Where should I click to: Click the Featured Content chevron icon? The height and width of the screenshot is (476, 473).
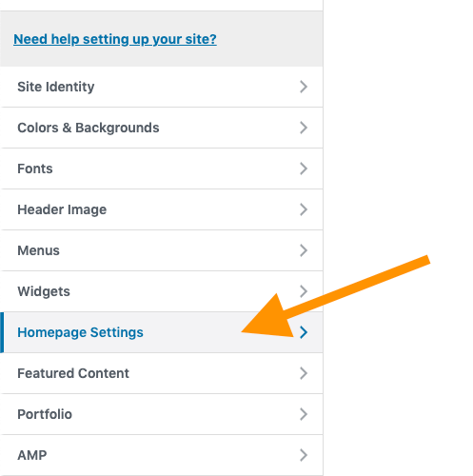pyautogui.click(x=304, y=373)
